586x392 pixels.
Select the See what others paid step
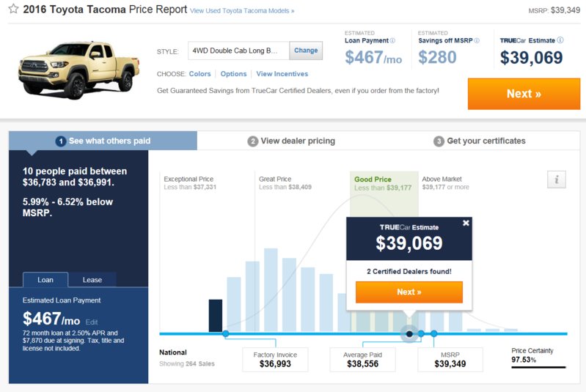pos(103,141)
